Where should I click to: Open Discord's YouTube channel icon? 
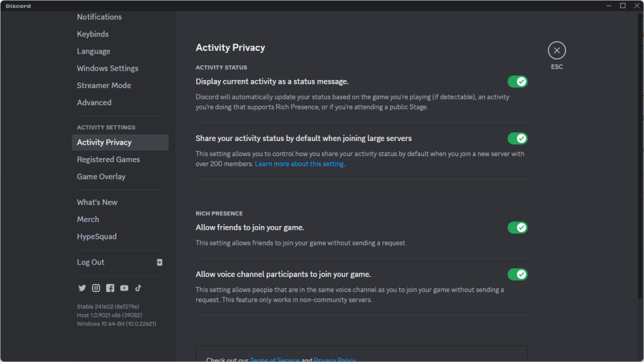(x=124, y=288)
